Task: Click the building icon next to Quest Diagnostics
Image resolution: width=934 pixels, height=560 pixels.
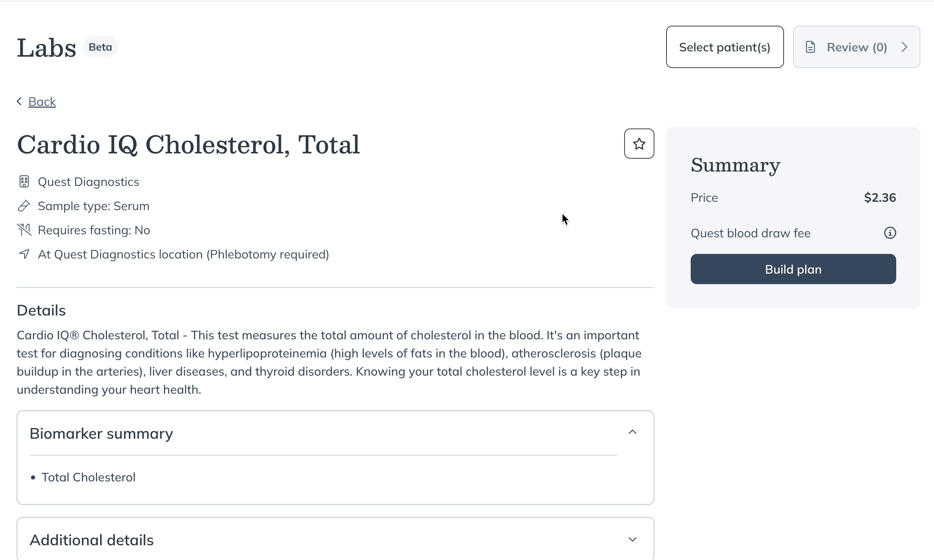Action: tap(24, 182)
